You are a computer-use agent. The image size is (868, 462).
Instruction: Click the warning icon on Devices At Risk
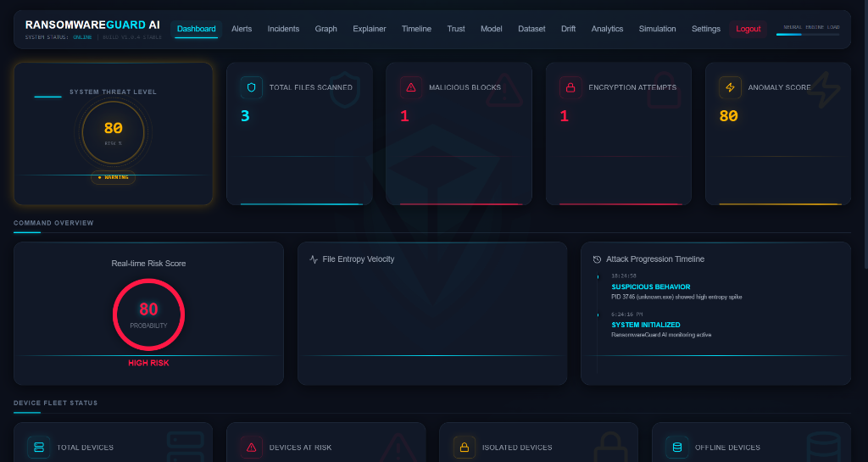251,447
